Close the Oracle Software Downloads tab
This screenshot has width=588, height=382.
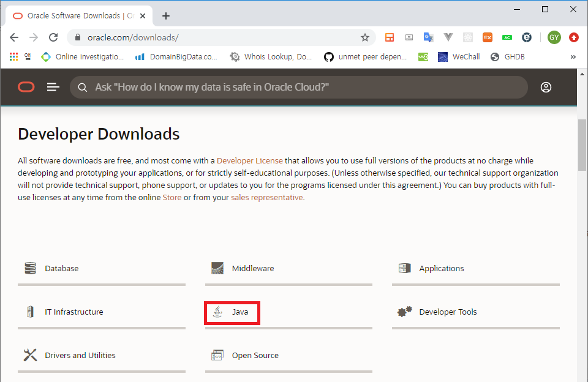point(143,16)
